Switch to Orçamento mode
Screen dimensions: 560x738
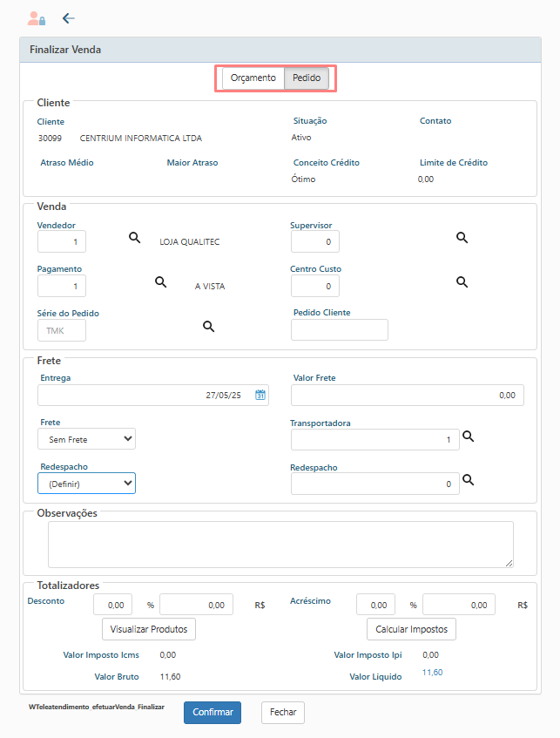click(x=253, y=78)
